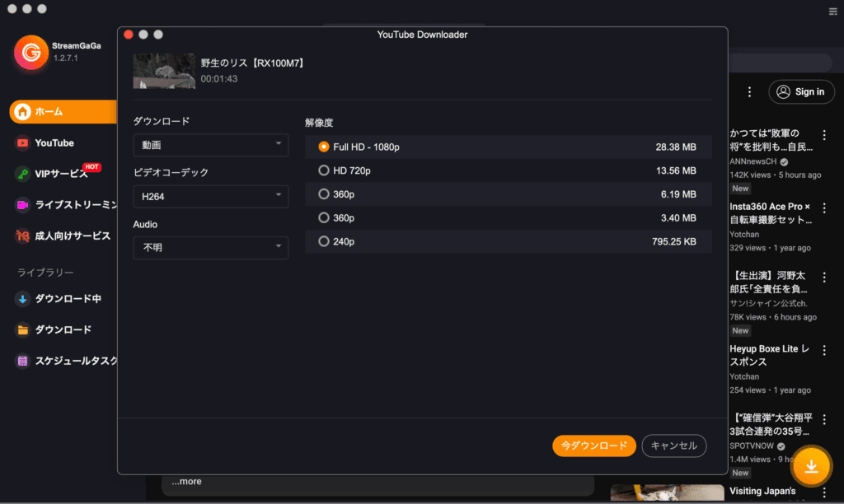Click the duration 00:01:43
Screen dimensions: 844x504
[219, 78]
